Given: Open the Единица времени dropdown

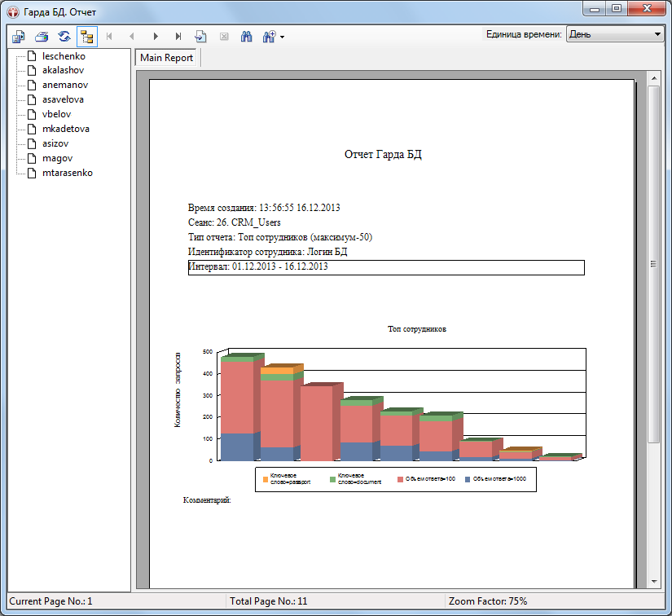Looking at the screenshot, I should (x=615, y=34).
